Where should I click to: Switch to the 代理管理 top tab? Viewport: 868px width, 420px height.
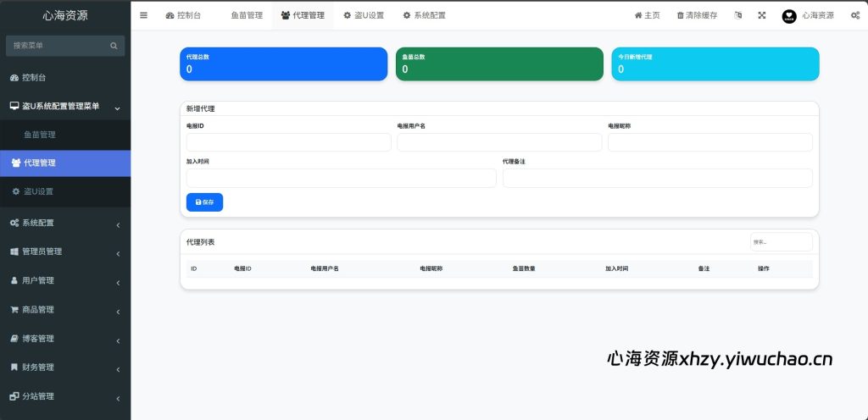[303, 15]
